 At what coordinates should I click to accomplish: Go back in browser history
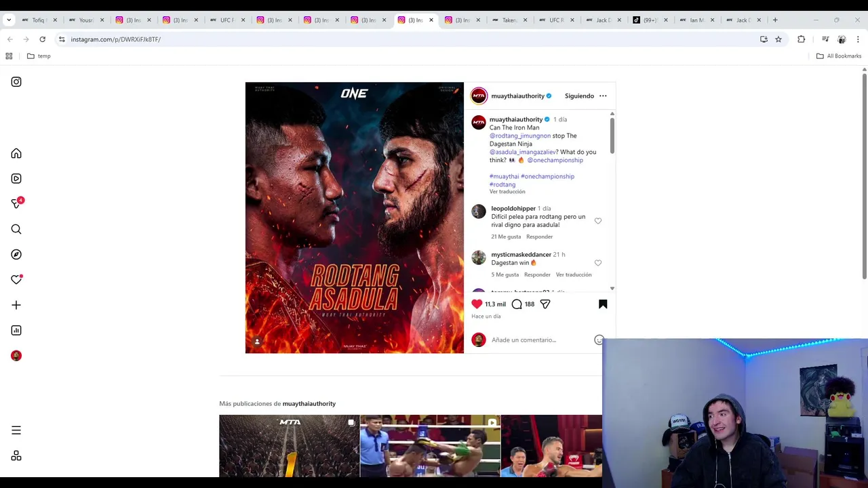point(10,39)
